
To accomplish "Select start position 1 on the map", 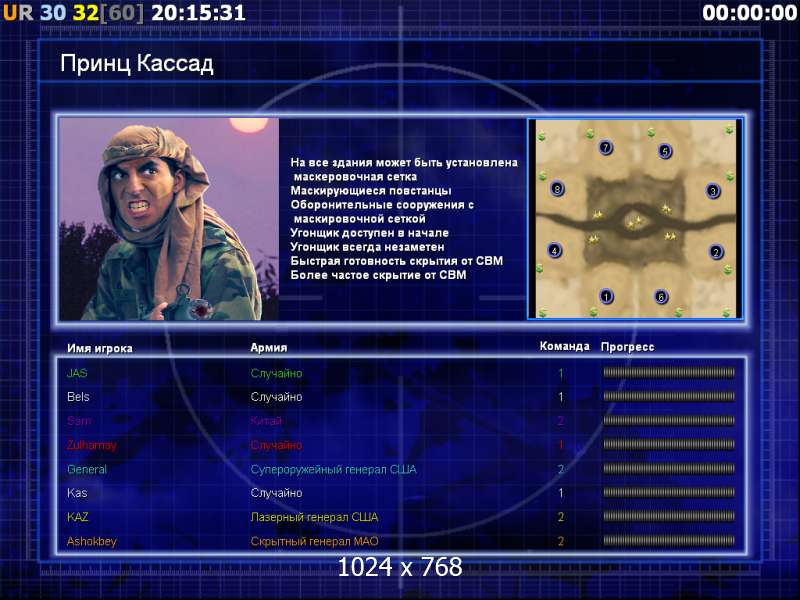I will coord(606,296).
